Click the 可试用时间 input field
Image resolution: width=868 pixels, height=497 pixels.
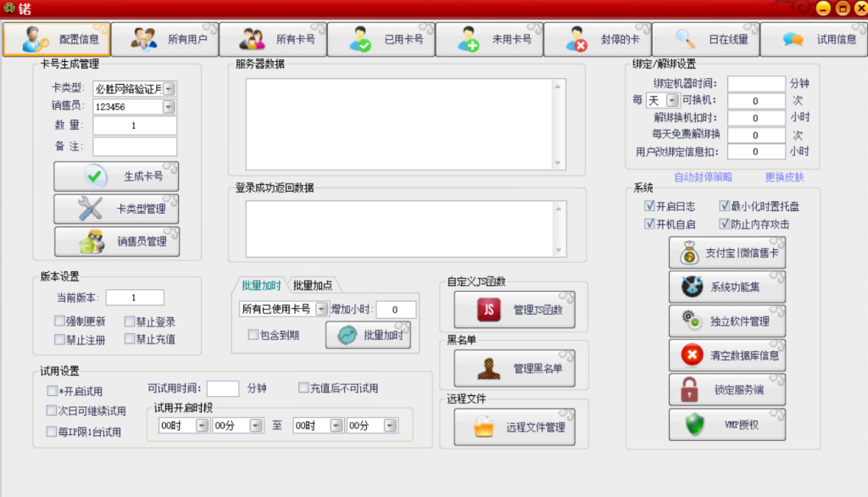point(222,388)
